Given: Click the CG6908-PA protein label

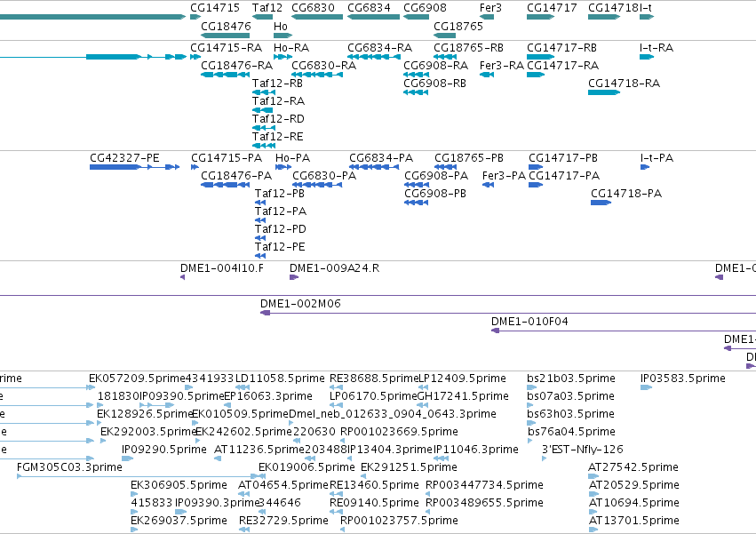Looking at the screenshot, I should coord(436,176).
